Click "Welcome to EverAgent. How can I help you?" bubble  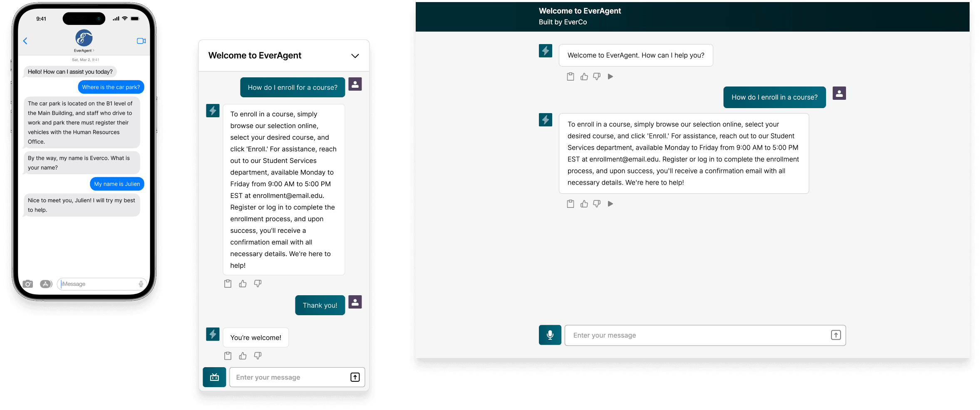tap(636, 55)
